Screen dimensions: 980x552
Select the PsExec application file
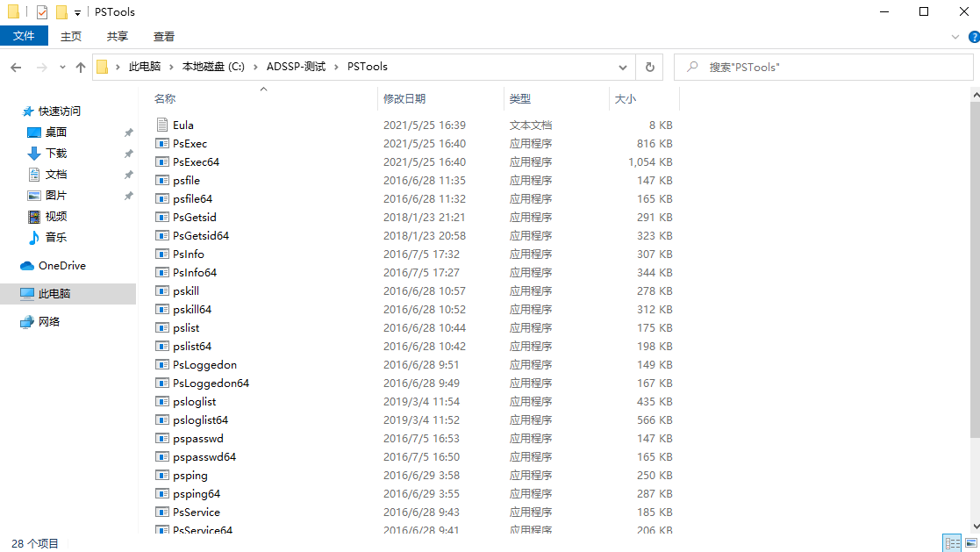click(190, 144)
